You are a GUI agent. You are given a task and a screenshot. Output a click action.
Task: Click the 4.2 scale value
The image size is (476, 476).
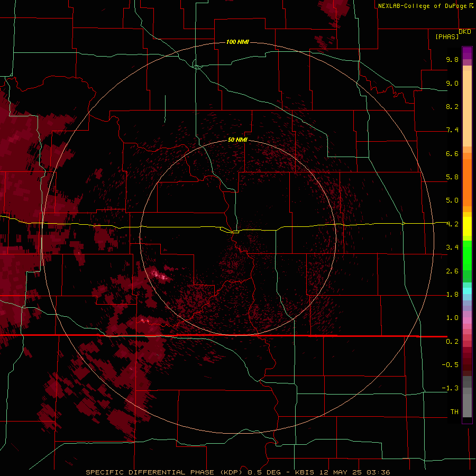click(x=452, y=224)
